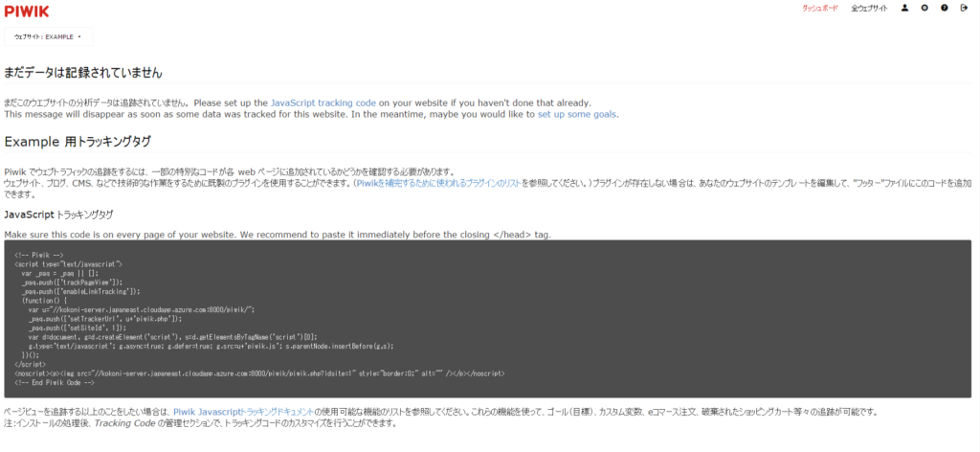Open the help question mark icon
This screenshot has height=452, width=980.
click(x=944, y=8)
